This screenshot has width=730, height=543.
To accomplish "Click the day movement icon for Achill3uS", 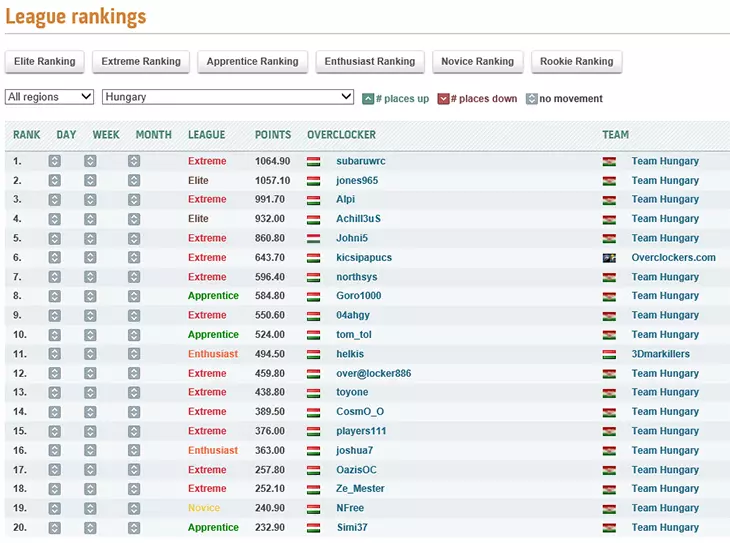I will click(x=54, y=219).
